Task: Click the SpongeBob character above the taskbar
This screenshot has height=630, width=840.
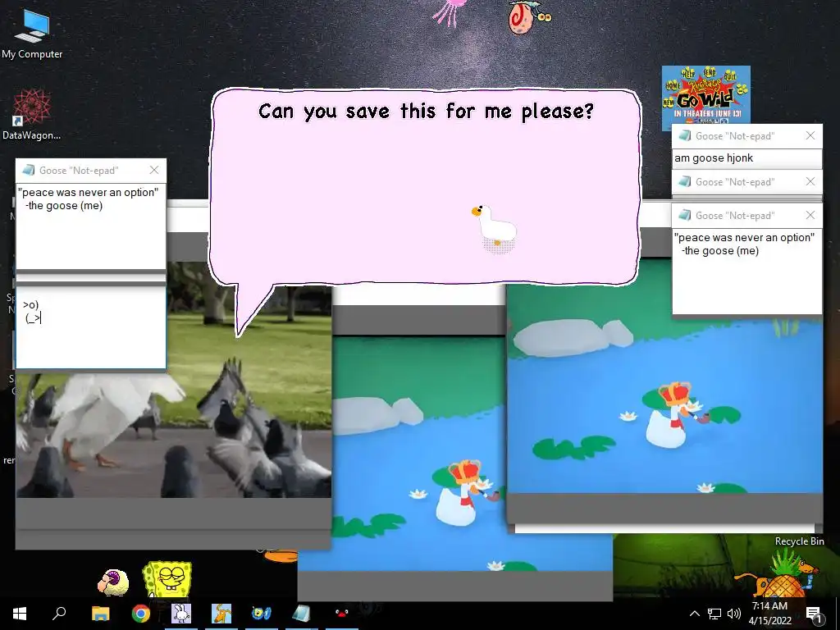Action: [x=167, y=578]
